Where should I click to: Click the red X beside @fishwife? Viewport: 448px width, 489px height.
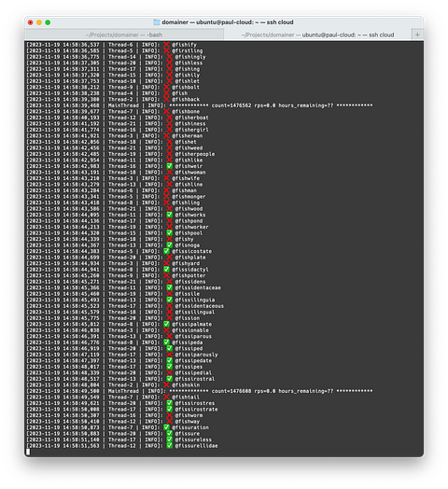tap(166, 178)
